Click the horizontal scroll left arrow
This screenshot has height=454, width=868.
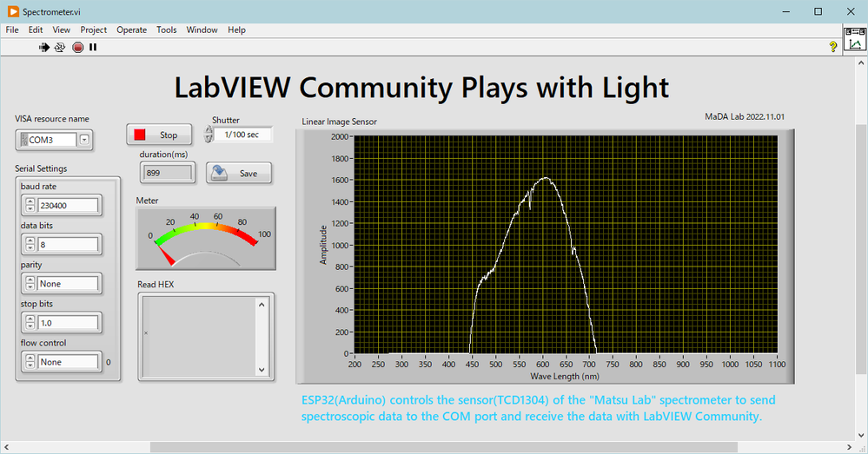(6, 447)
